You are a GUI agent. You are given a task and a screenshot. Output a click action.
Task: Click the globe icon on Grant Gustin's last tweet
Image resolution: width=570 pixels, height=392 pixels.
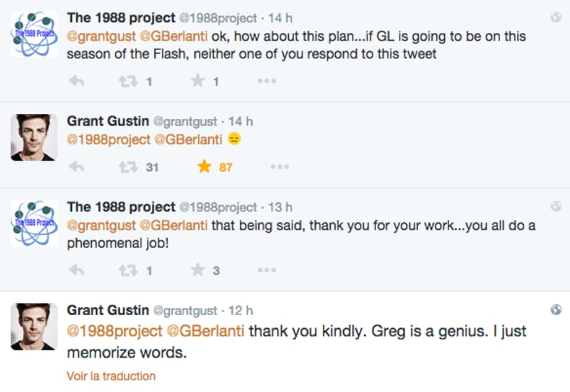point(556,309)
